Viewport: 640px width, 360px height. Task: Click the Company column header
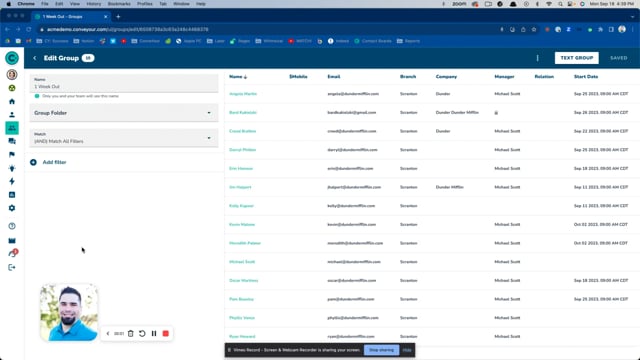point(446,77)
